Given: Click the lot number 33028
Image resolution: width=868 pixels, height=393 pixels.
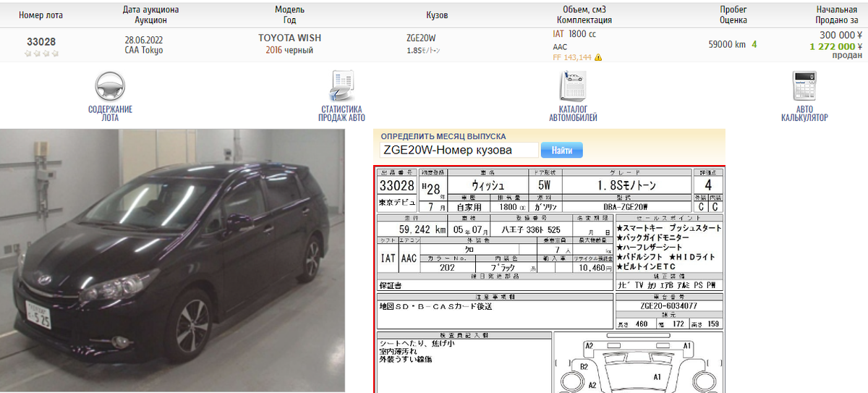Looking at the screenshot, I should 41,42.
